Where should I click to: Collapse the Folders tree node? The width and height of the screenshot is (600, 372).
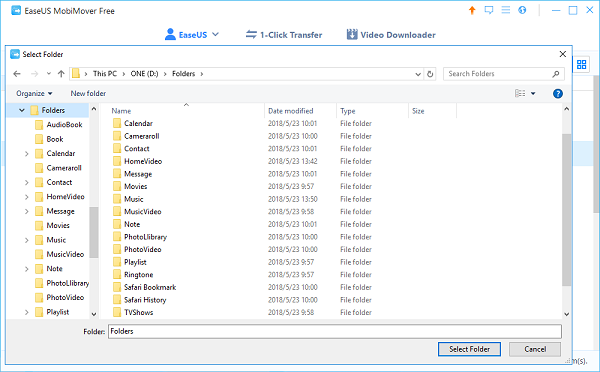(22, 110)
